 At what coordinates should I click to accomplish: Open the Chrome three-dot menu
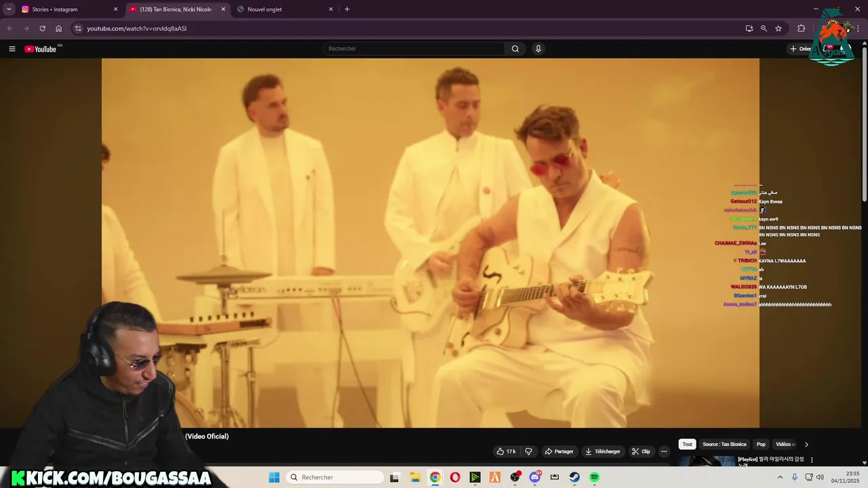[x=858, y=28]
